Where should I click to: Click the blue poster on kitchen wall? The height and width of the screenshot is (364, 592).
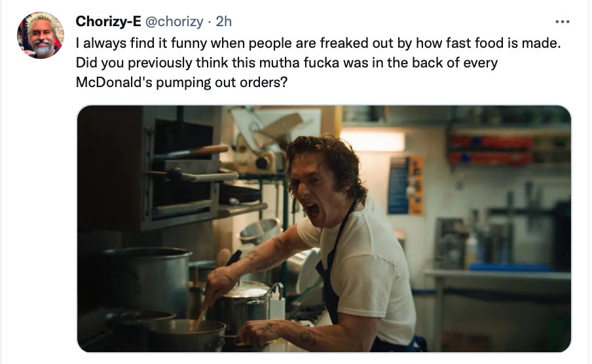click(398, 185)
